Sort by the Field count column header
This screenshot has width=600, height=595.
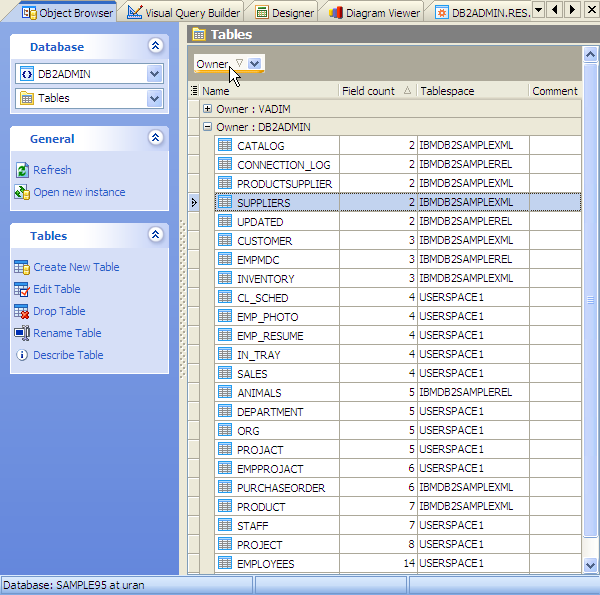[377, 91]
